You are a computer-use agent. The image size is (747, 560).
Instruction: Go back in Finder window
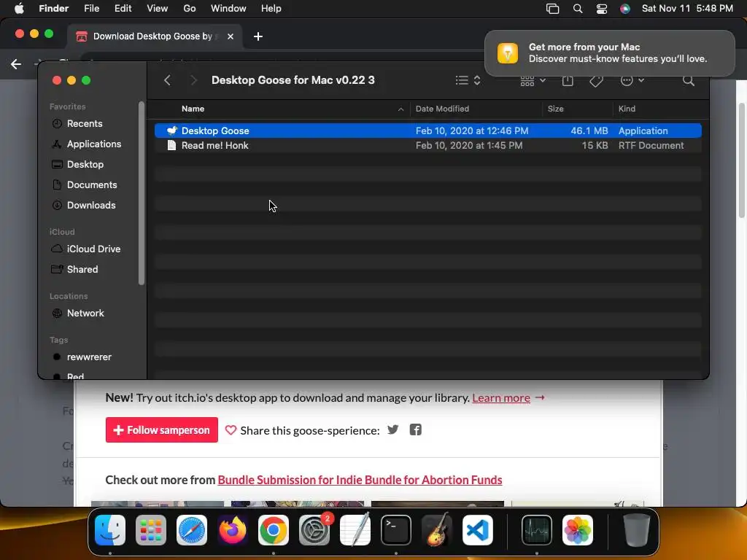tap(167, 80)
